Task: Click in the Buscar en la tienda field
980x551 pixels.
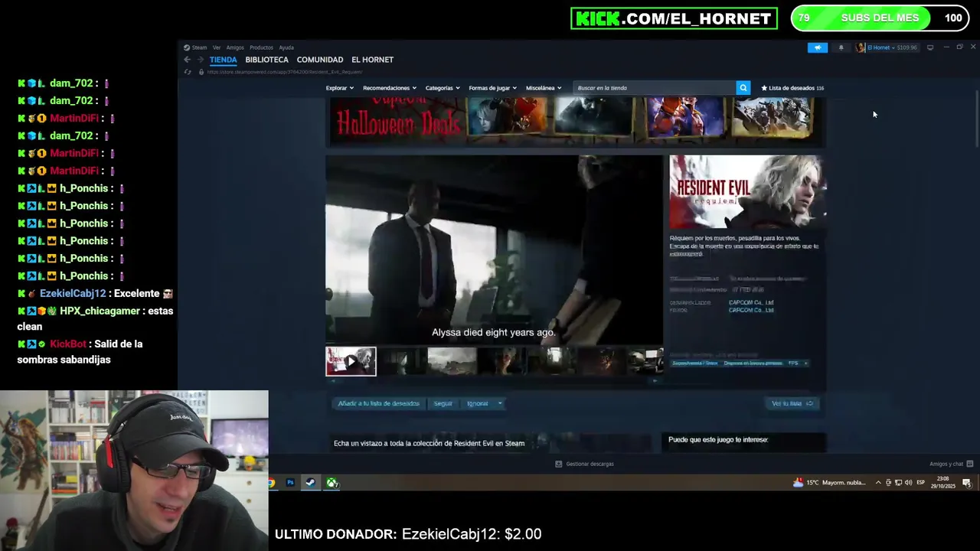Action: (655, 88)
